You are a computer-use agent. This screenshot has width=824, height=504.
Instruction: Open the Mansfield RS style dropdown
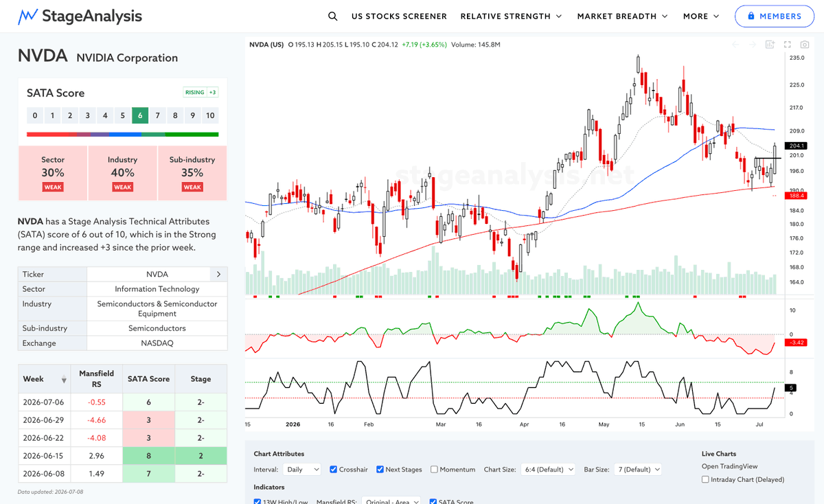pyautogui.click(x=391, y=501)
